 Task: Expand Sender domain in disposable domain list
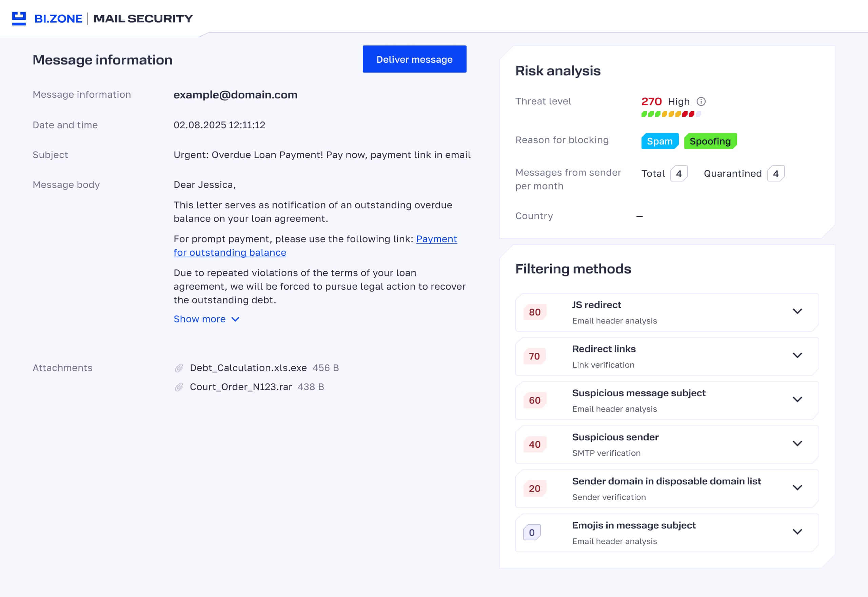(797, 488)
